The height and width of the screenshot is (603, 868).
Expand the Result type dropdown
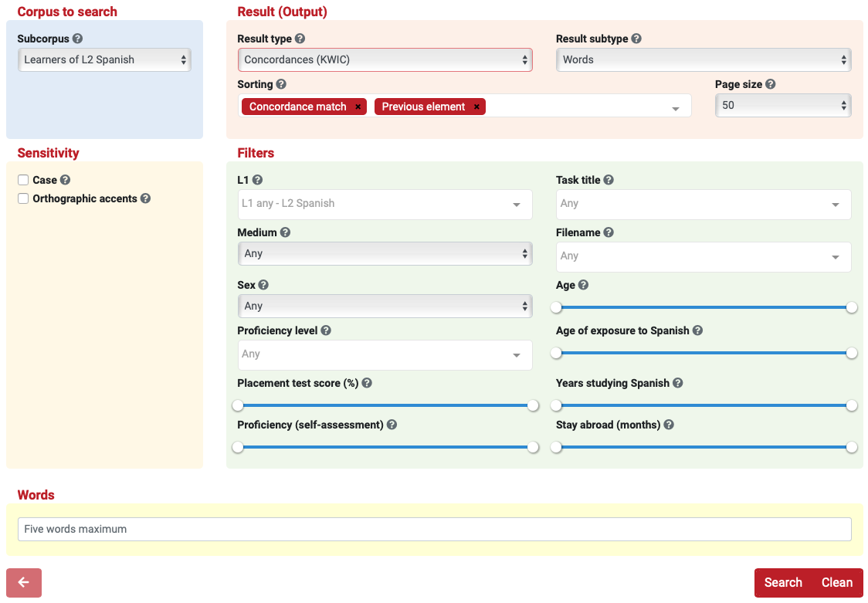click(385, 59)
